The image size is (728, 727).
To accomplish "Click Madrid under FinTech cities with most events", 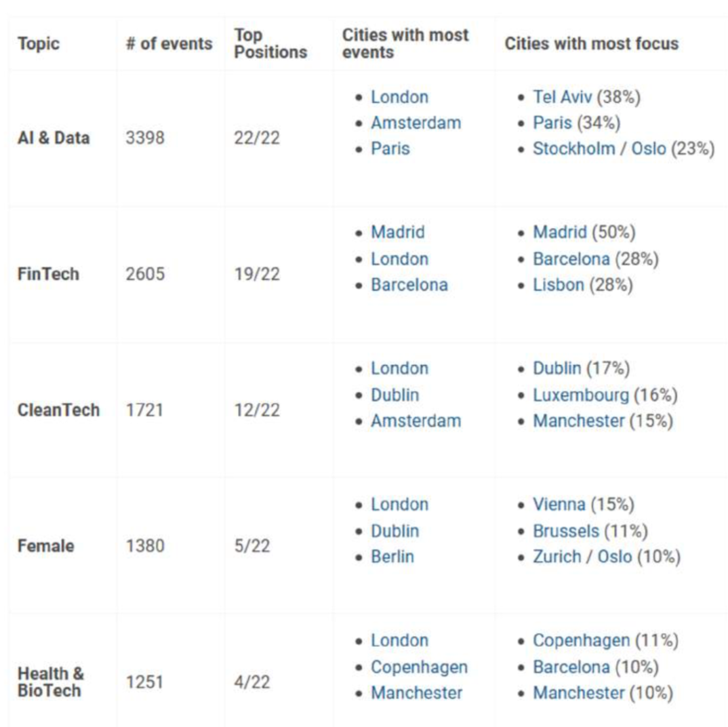I will [x=397, y=233].
